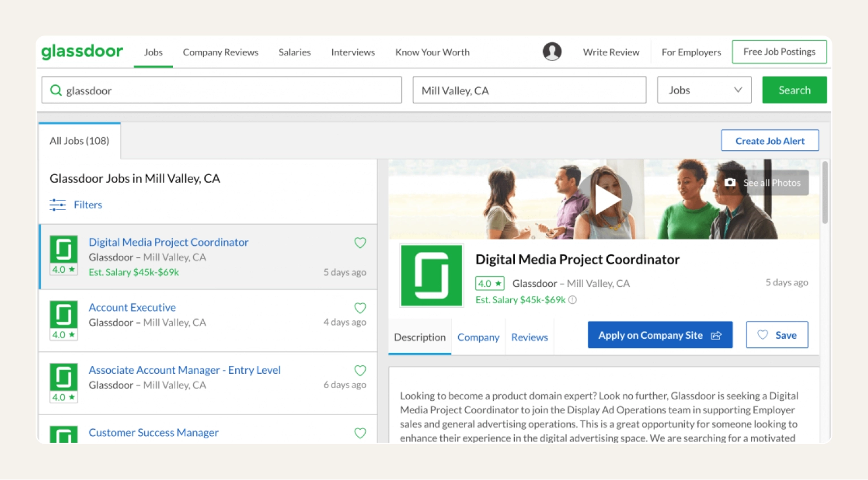The height and width of the screenshot is (480, 868).
Task: Click Create Job Alert button
Action: (x=770, y=141)
